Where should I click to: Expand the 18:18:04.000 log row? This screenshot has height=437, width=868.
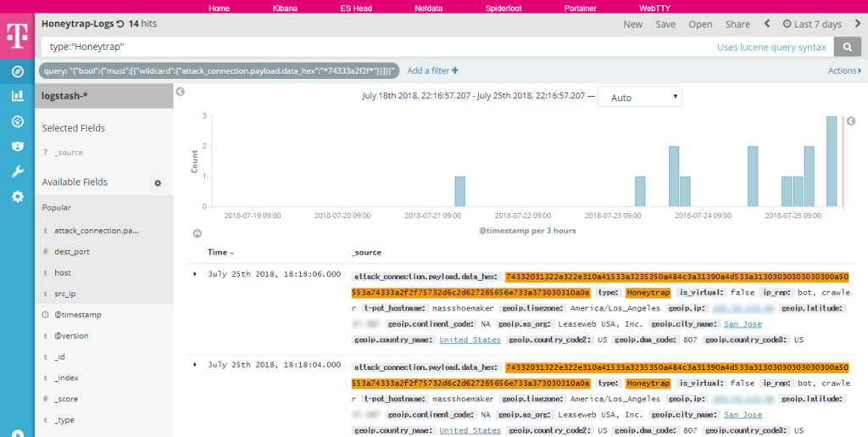tap(195, 364)
